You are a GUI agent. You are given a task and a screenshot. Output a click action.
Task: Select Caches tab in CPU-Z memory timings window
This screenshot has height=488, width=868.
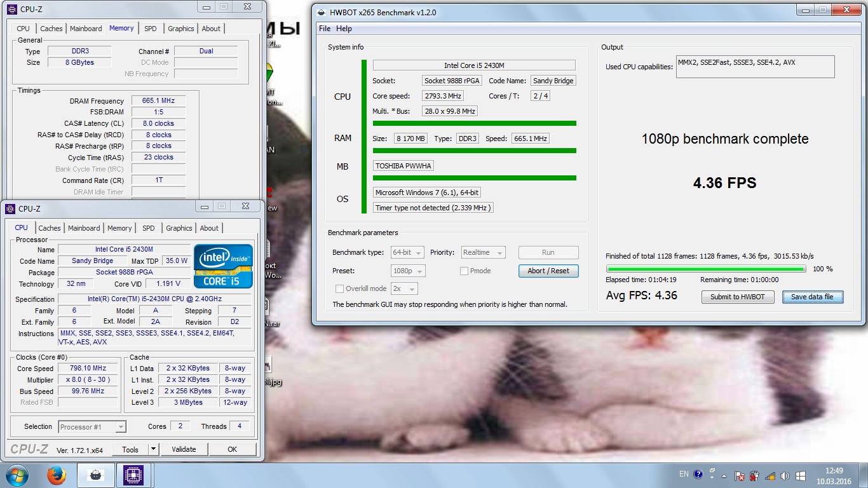[x=51, y=29]
